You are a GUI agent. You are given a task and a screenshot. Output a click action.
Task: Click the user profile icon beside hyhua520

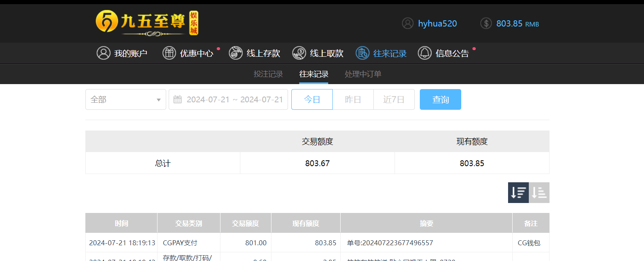(407, 23)
